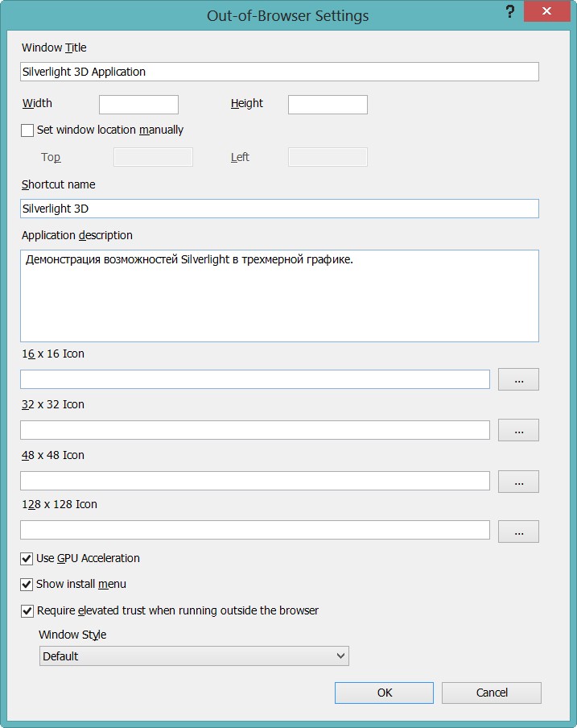
Task: Click the help question mark icon
Action: click(x=509, y=11)
